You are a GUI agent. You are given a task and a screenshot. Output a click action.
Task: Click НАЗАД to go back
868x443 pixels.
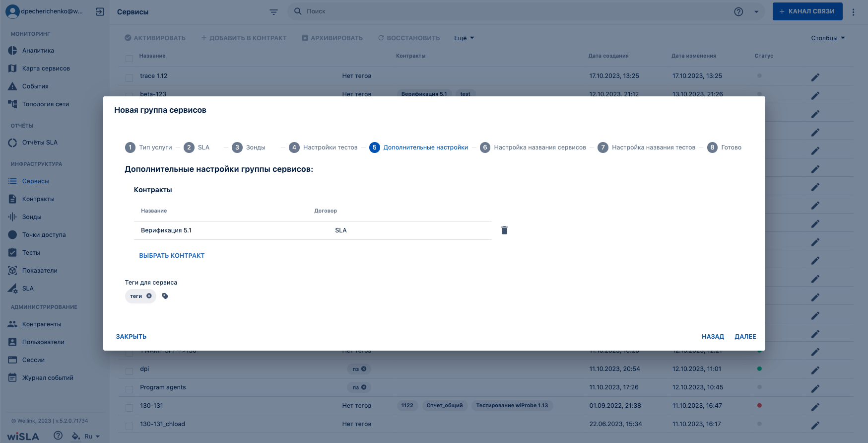(x=713, y=337)
